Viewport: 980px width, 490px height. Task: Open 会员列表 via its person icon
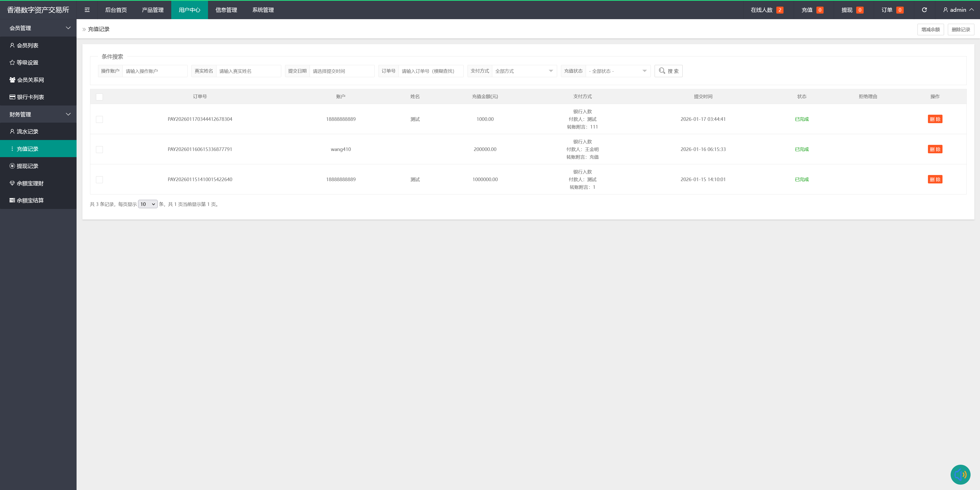[12, 45]
